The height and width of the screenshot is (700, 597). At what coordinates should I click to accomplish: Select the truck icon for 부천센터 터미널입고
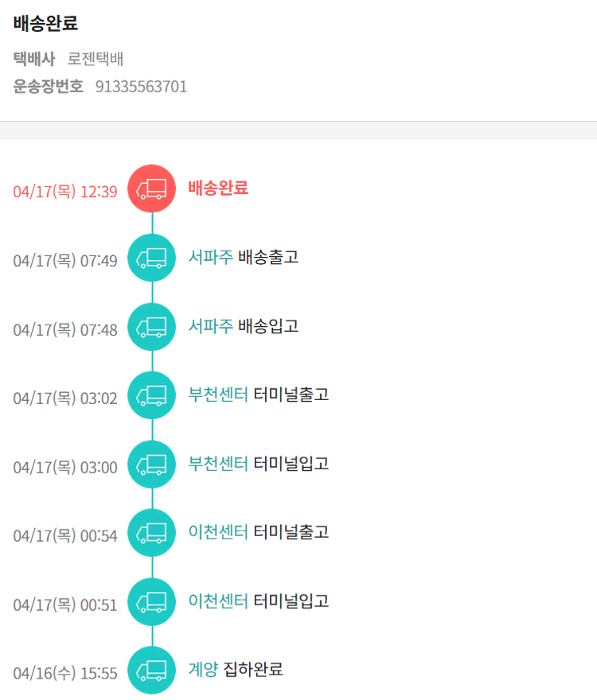[x=151, y=464]
